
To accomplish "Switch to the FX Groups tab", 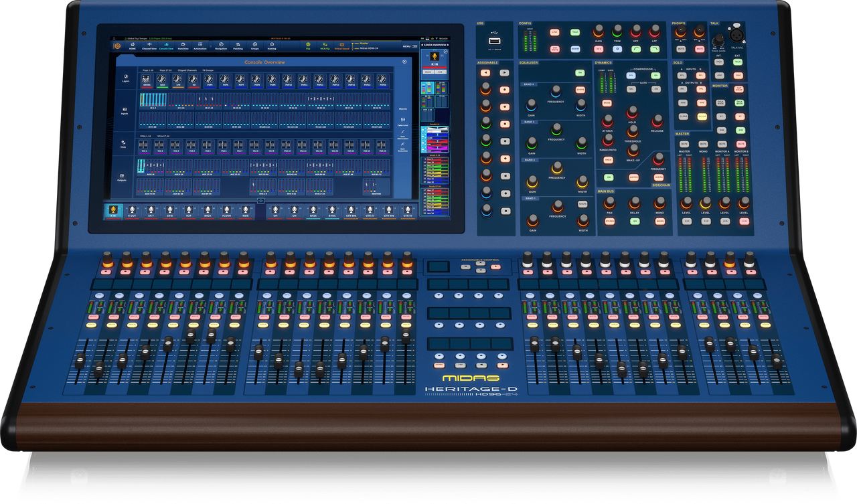I will click(x=208, y=70).
